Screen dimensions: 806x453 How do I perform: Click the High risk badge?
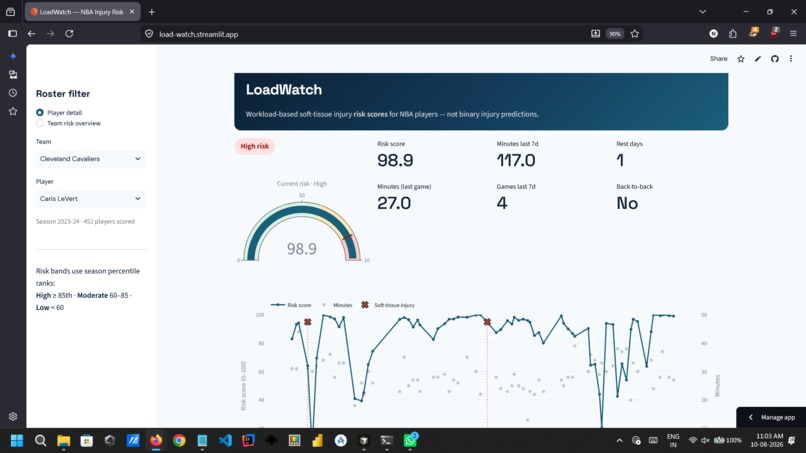tap(254, 146)
